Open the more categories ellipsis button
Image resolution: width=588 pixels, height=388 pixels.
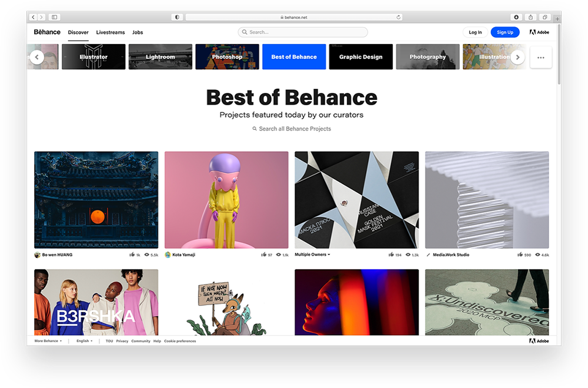point(541,58)
